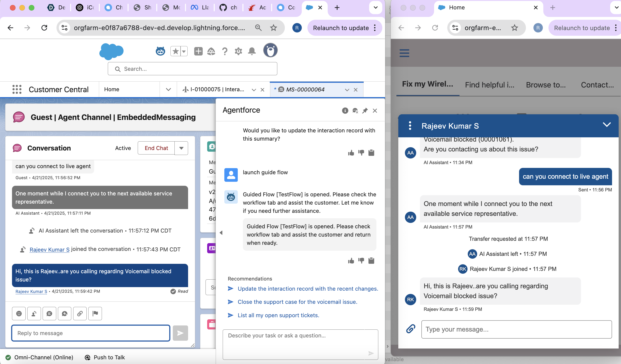Open Home navigation dropdown chevron
This screenshot has height=364, width=621.
168,89
